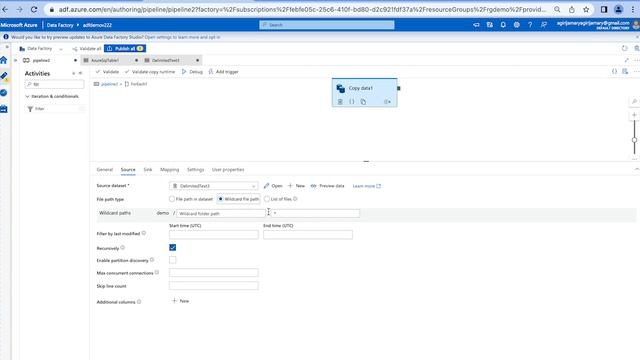This screenshot has width=640, height=360.
Task: Click Validate copy runtime
Action: (x=150, y=71)
